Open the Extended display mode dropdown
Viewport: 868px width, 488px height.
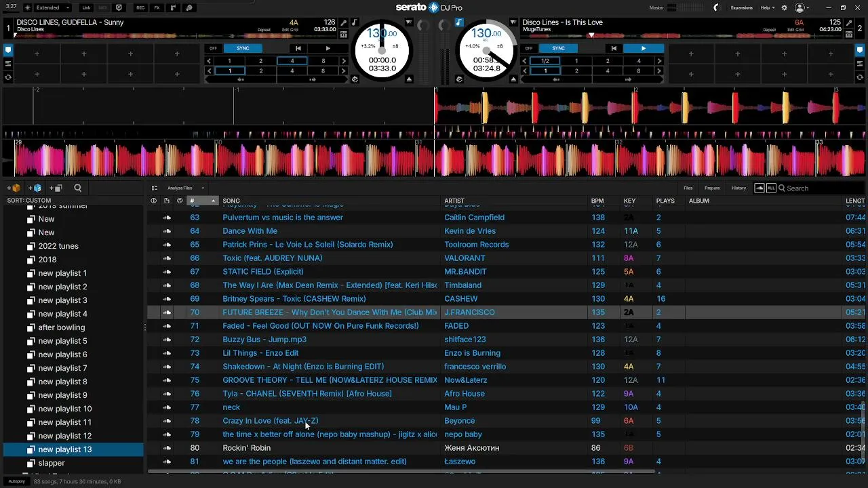point(53,8)
